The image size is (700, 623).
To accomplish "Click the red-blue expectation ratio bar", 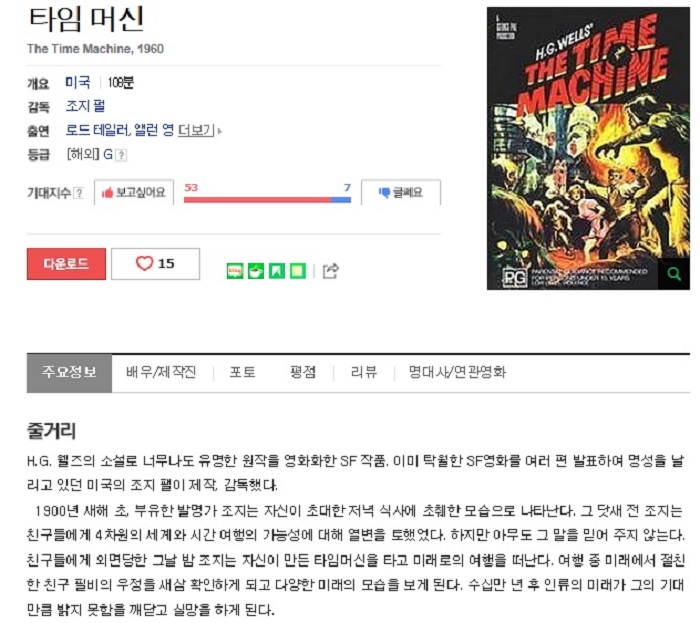I will point(267,200).
